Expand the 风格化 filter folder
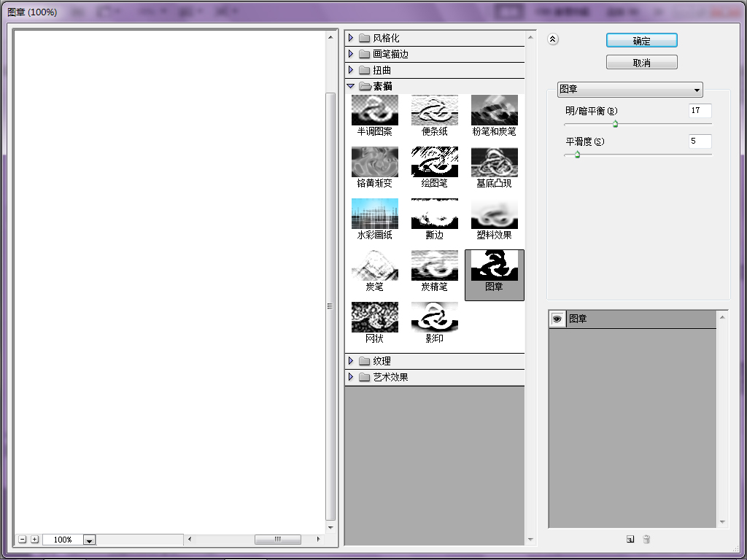 [351, 38]
